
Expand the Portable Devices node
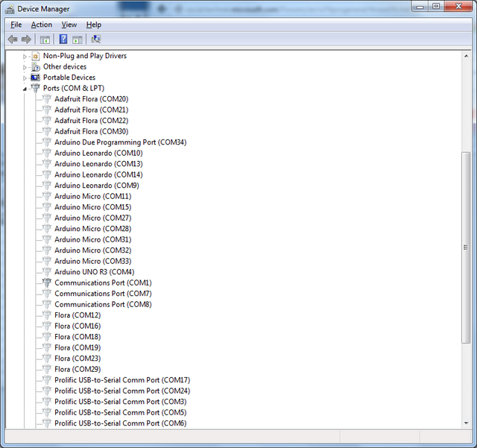[x=25, y=78]
